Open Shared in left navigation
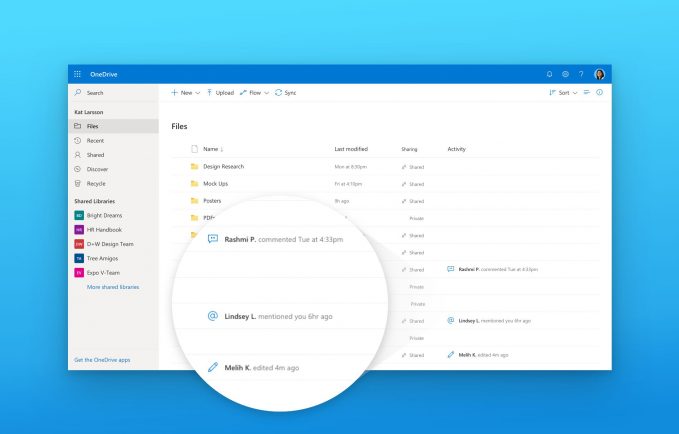The height and width of the screenshot is (434, 679). point(113,155)
